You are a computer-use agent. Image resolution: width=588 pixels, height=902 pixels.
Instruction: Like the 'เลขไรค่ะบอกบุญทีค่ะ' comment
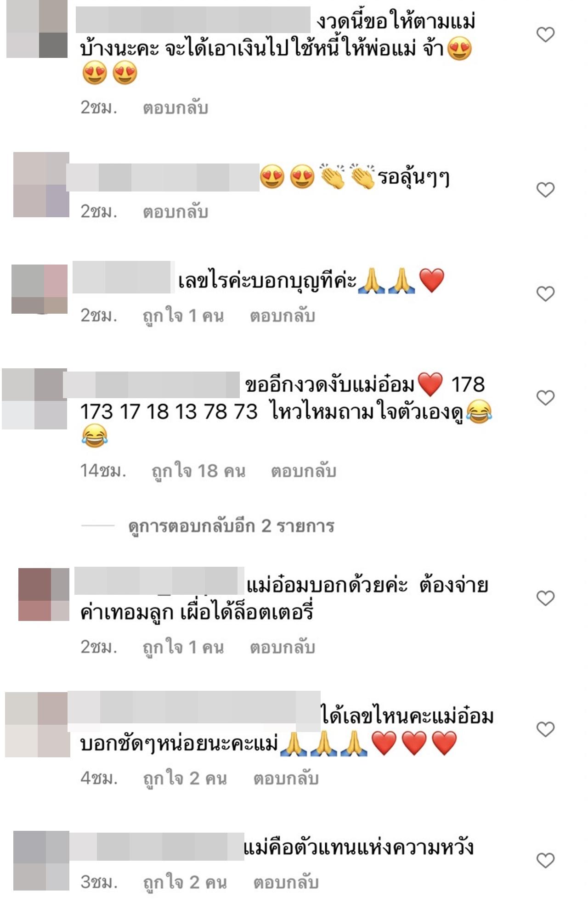pyautogui.click(x=546, y=293)
